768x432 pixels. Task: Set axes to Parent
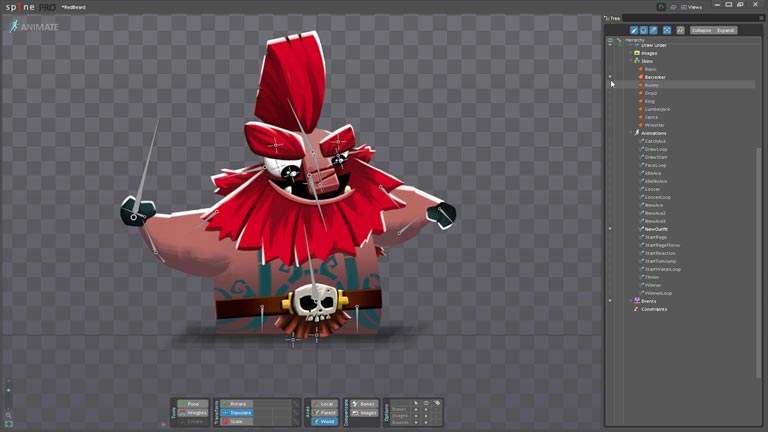tap(324, 412)
